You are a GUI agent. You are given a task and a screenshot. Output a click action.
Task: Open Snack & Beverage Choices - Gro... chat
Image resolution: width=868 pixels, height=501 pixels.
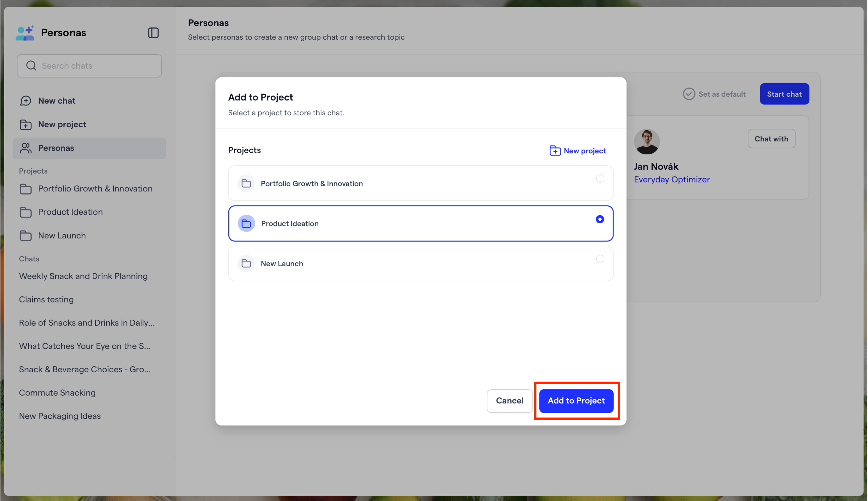pos(85,370)
